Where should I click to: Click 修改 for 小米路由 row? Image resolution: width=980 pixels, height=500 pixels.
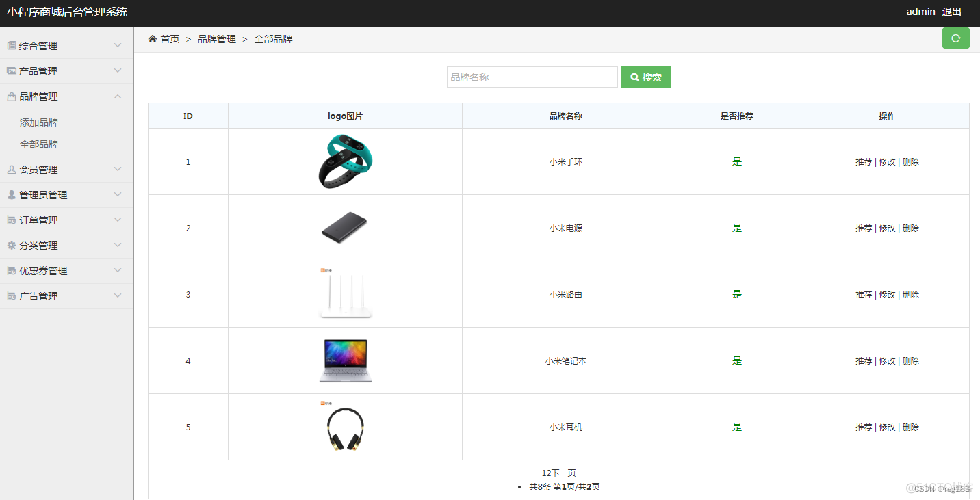click(x=887, y=295)
